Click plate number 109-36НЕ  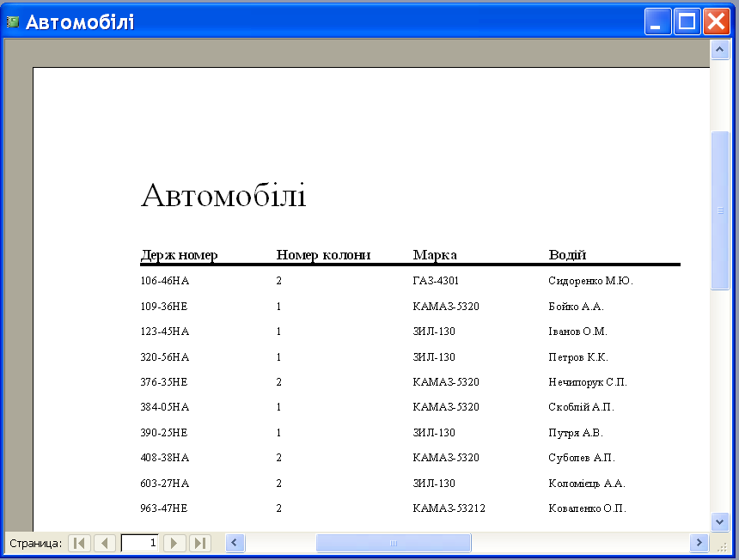[x=163, y=306]
